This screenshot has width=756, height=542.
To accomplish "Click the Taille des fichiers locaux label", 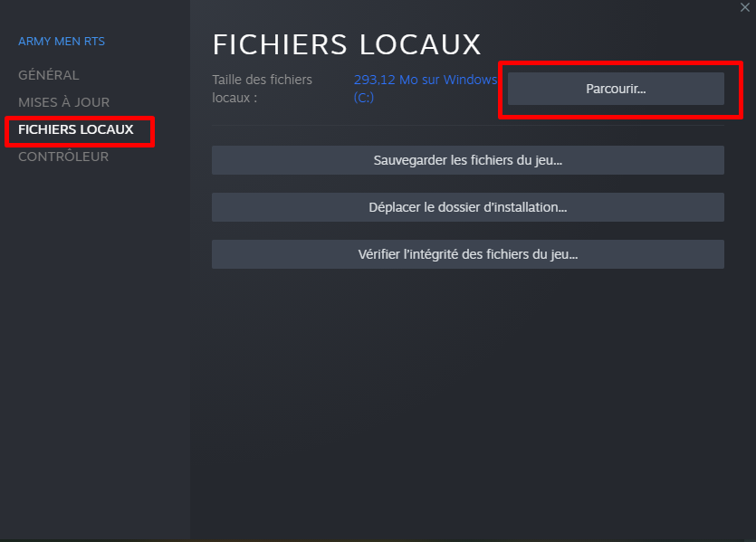I will [x=262, y=89].
